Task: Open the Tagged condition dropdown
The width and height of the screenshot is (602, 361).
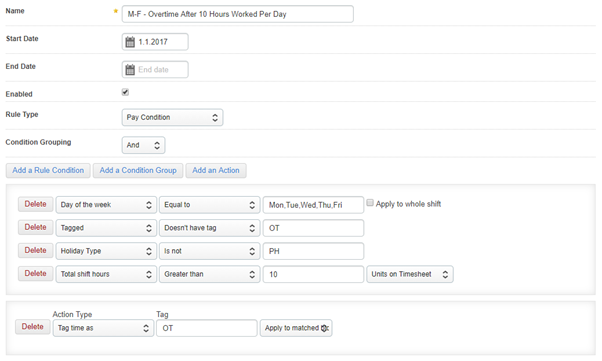Action: [x=106, y=228]
